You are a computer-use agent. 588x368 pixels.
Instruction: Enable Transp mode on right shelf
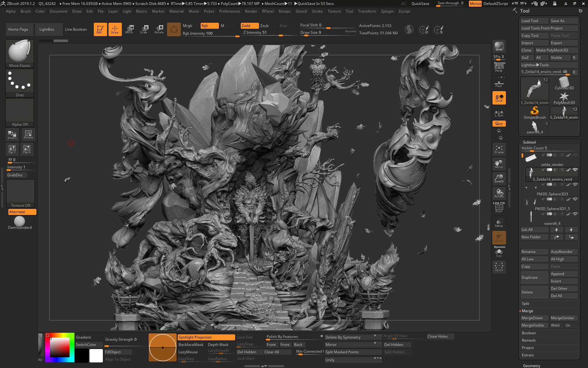click(499, 223)
